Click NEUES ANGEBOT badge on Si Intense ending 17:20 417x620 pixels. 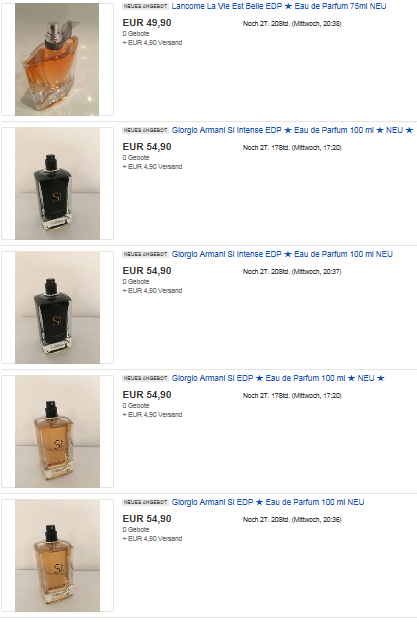[x=145, y=130]
